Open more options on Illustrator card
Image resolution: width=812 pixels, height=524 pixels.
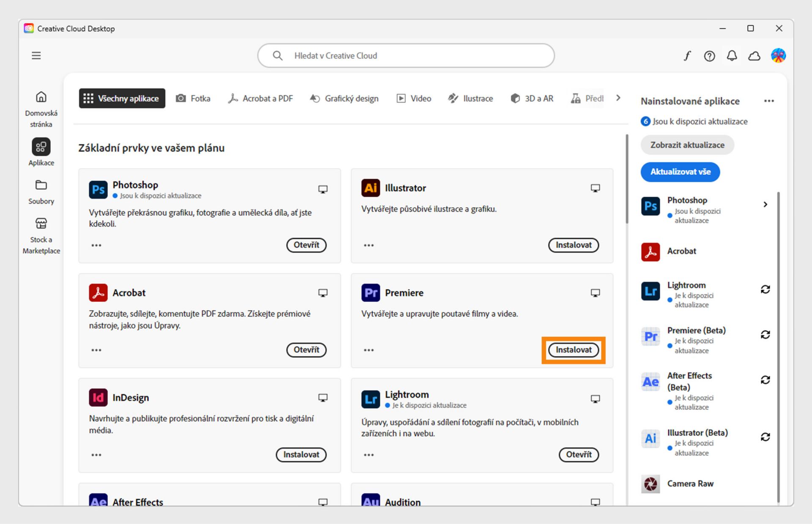[x=369, y=245]
